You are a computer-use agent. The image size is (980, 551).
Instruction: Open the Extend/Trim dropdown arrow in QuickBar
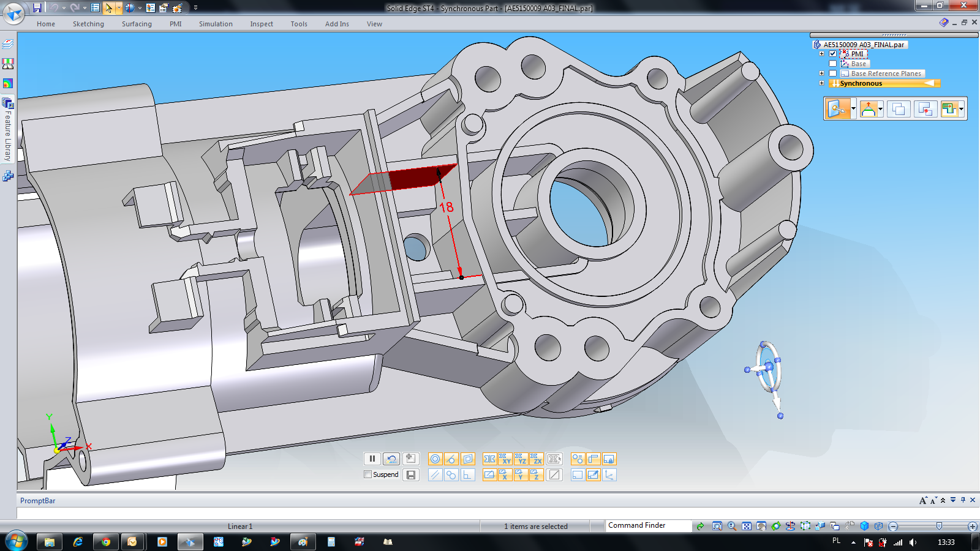[x=853, y=109]
